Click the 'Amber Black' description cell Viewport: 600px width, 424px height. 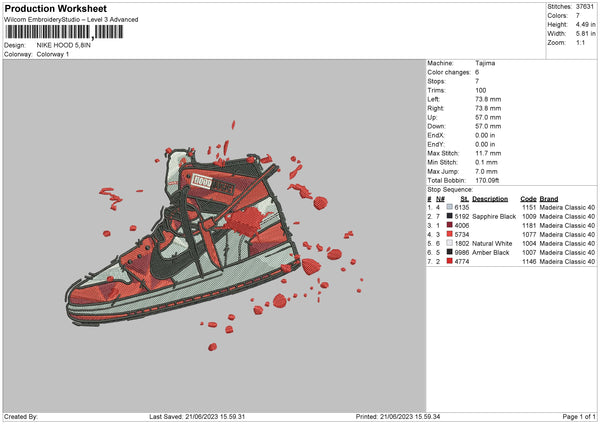pyautogui.click(x=491, y=252)
